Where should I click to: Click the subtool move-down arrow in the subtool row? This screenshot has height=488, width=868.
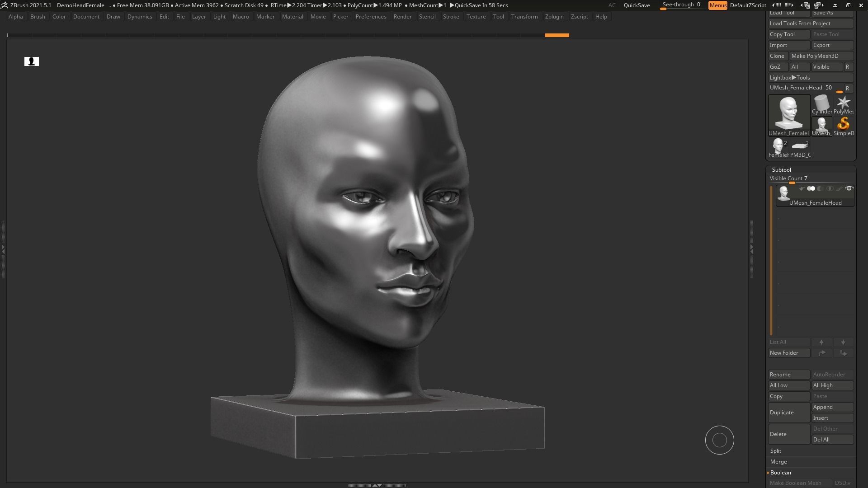coord(802,189)
